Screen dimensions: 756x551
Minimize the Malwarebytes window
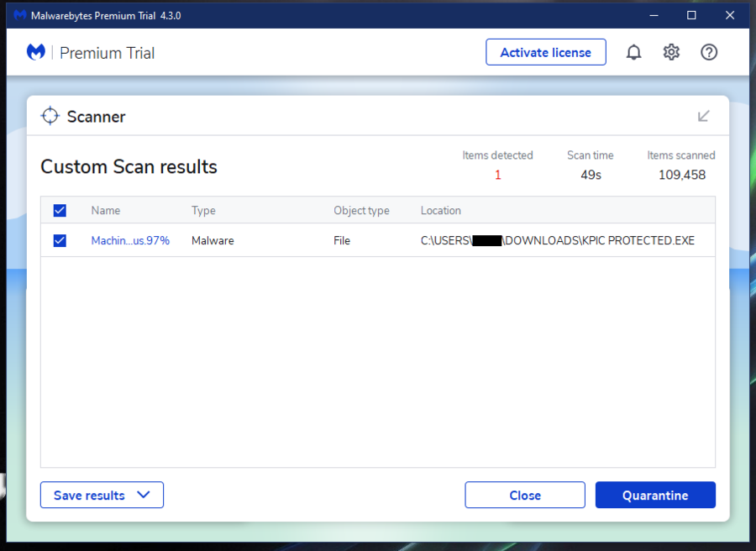(x=654, y=15)
